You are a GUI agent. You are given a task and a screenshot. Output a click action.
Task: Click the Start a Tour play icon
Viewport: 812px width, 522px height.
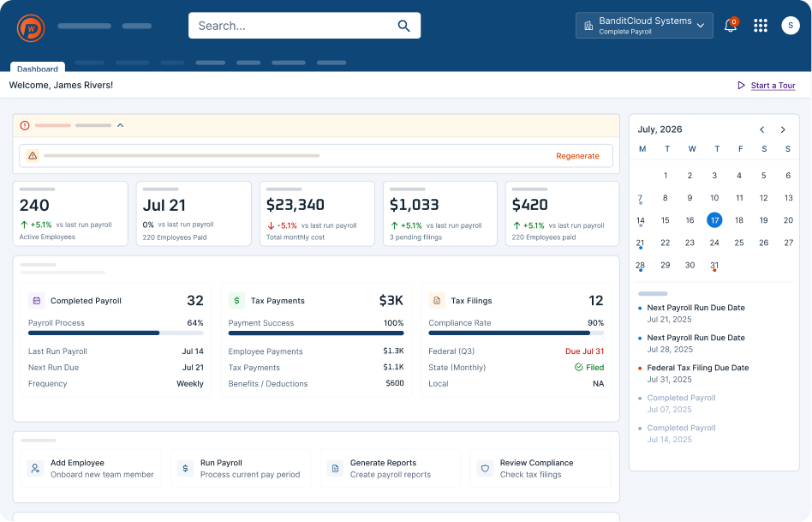coord(741,86)
